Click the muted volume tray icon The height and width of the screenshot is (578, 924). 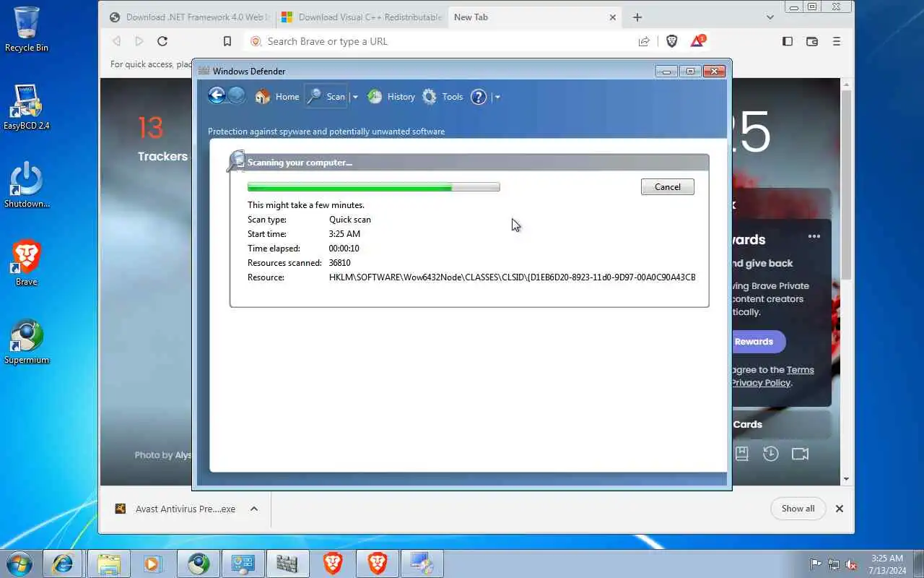tap(852, 564)
